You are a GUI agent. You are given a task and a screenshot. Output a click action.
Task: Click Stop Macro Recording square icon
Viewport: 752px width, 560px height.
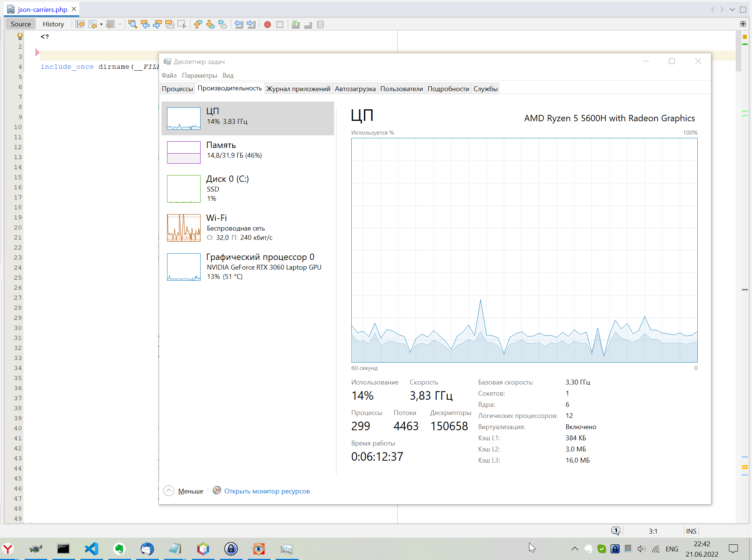point(280,25)
